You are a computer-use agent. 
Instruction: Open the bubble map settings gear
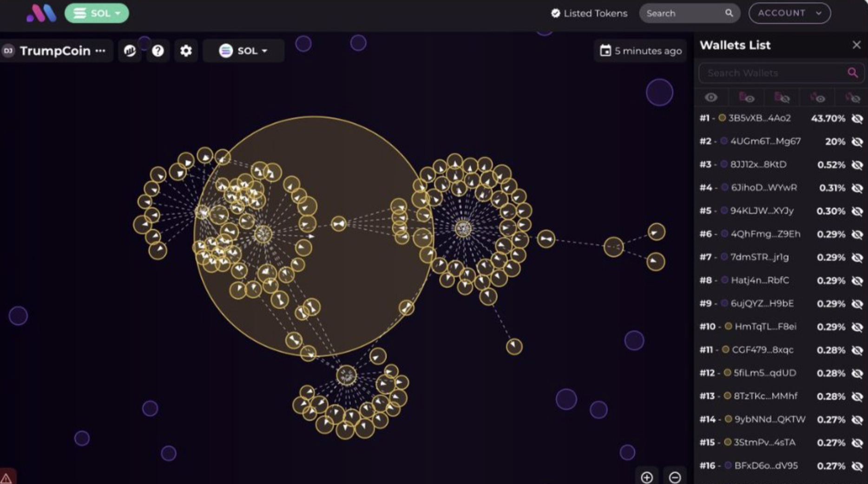(x=186, y=51)
